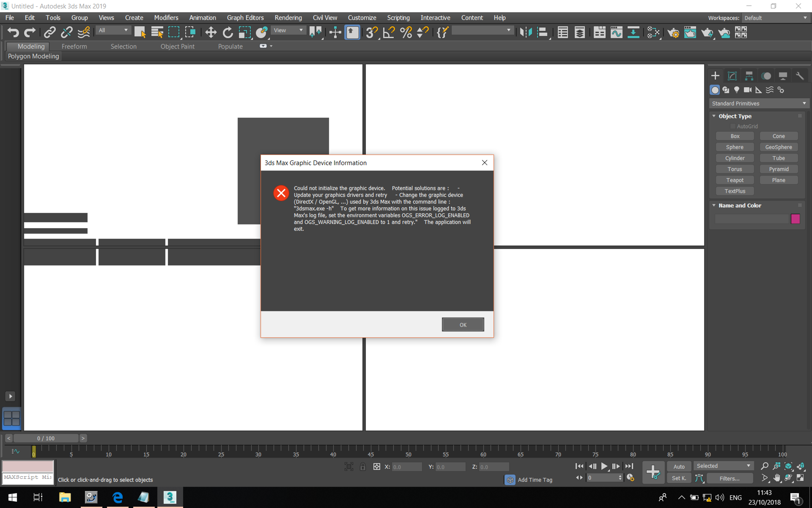
Task: Open the Selected key filter dropdown
Action: coord(723,466)
